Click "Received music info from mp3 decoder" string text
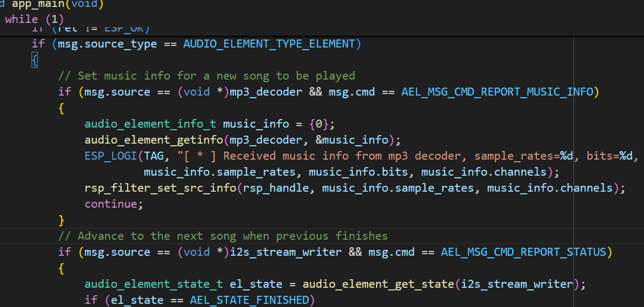The height and width of the screenshot is (307, 644). [x=342, y=156]
